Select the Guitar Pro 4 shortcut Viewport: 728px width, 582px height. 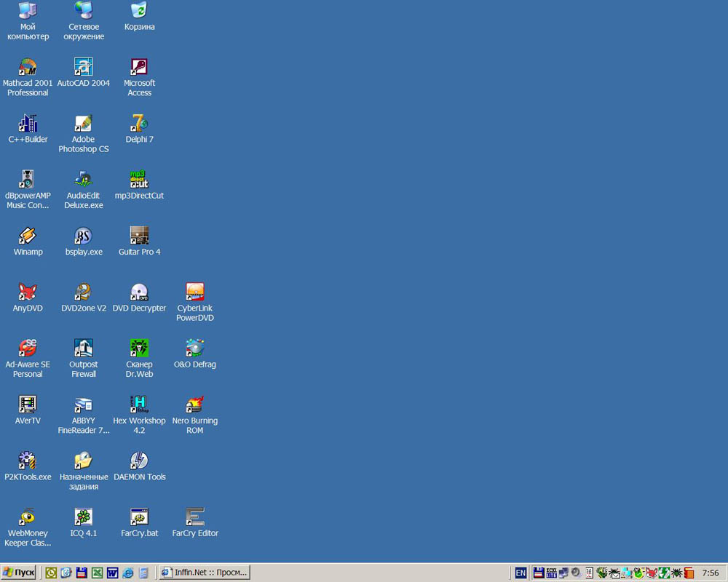pyautogui.click(x=139, y=242)
